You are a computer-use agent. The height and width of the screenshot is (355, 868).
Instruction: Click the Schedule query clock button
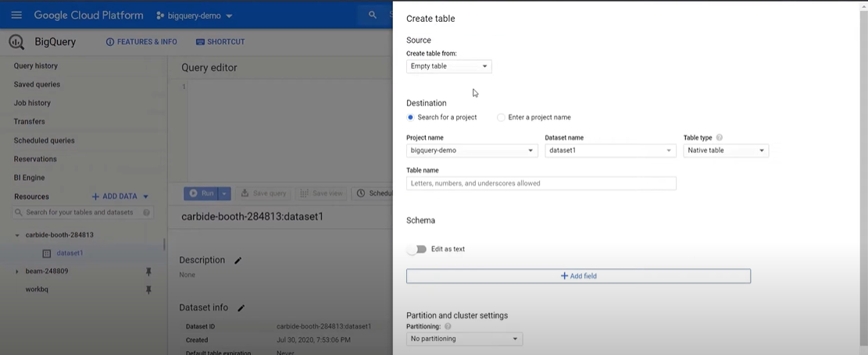tap(373, 193)
